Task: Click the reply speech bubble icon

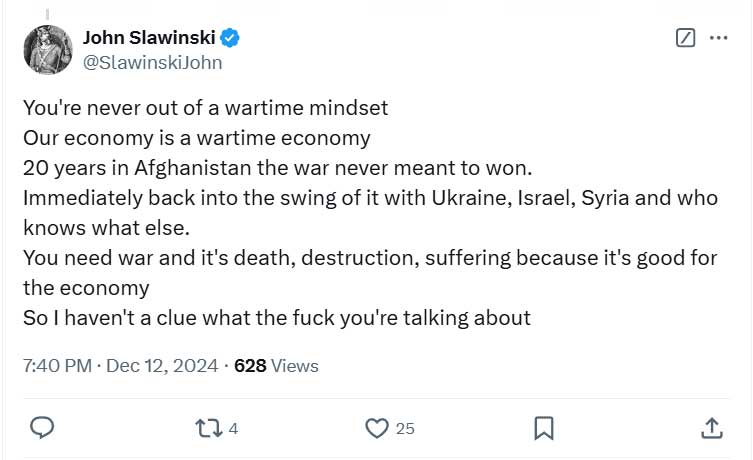Action: [x=42, y=428]
